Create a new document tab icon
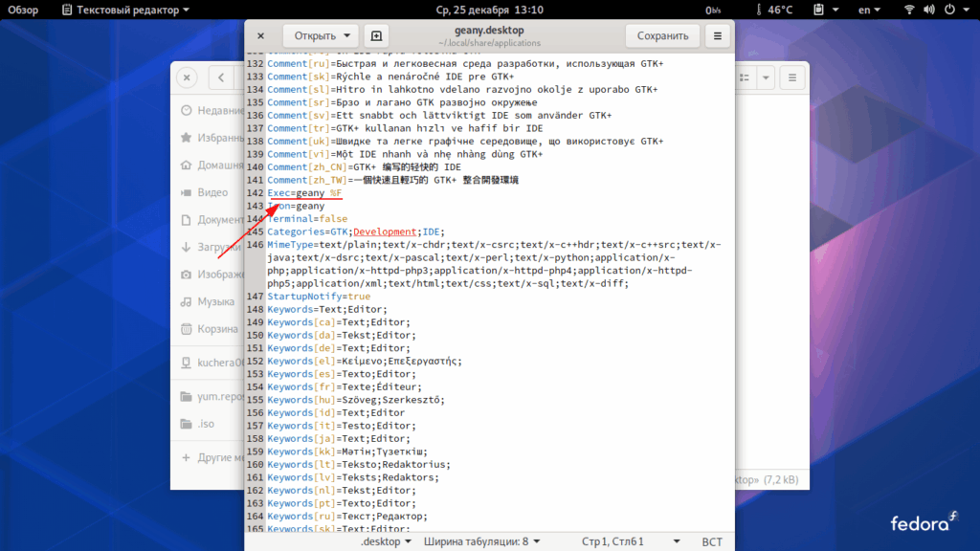This screenshot has width=980, height=551. [x=376, y=35]
